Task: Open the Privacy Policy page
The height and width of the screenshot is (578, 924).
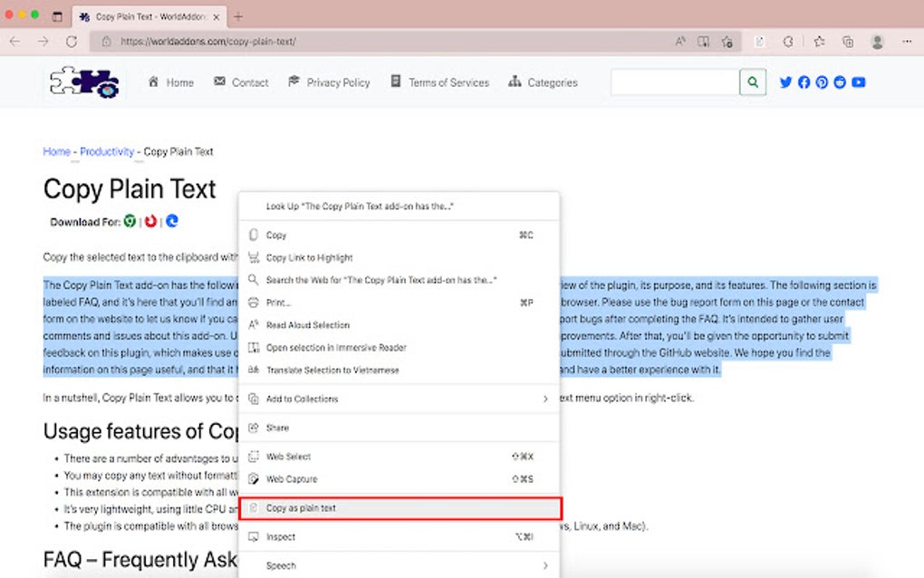Action: [x=336, y=82]
